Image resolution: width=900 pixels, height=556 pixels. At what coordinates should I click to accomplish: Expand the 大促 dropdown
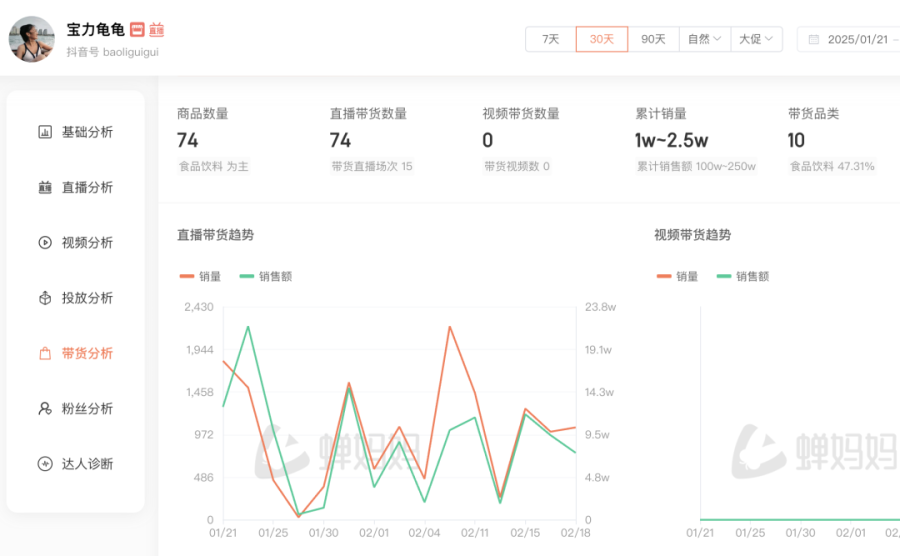coord(756,39)
